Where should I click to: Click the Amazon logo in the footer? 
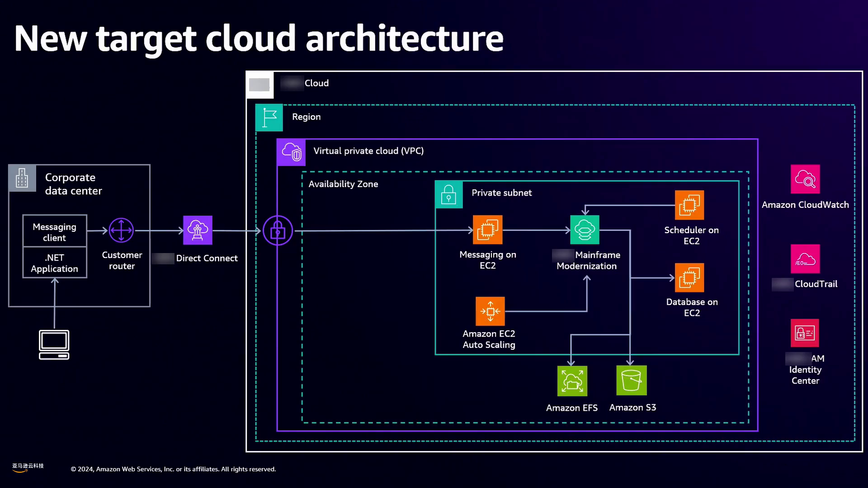coord(28,468)
